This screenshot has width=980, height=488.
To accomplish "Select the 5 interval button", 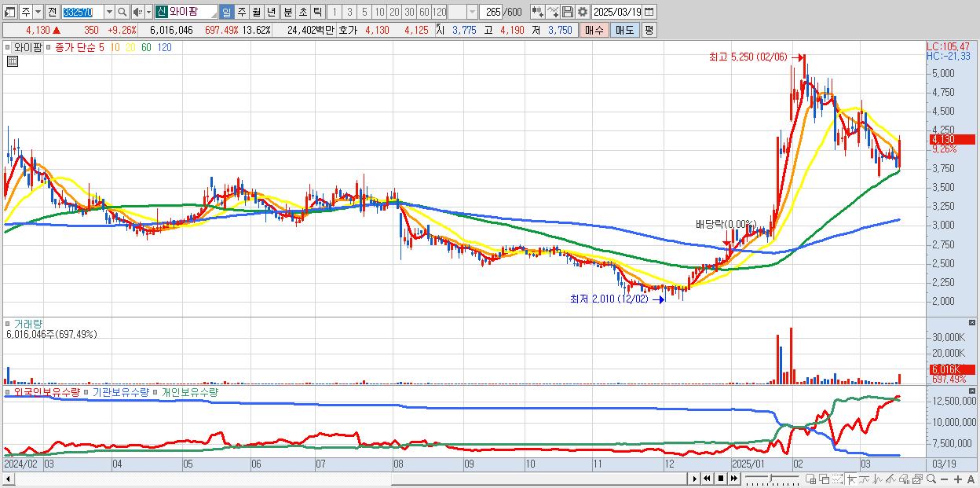I will point(364,12).
